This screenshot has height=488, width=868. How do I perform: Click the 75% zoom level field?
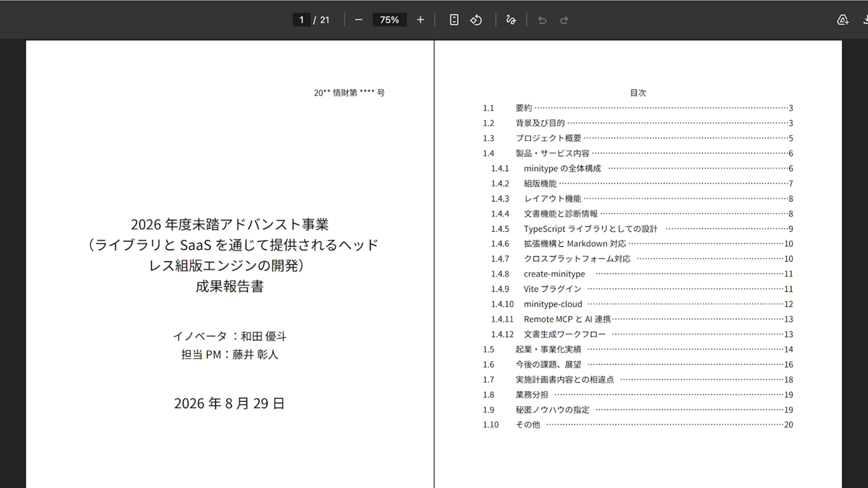click(389, 20)
